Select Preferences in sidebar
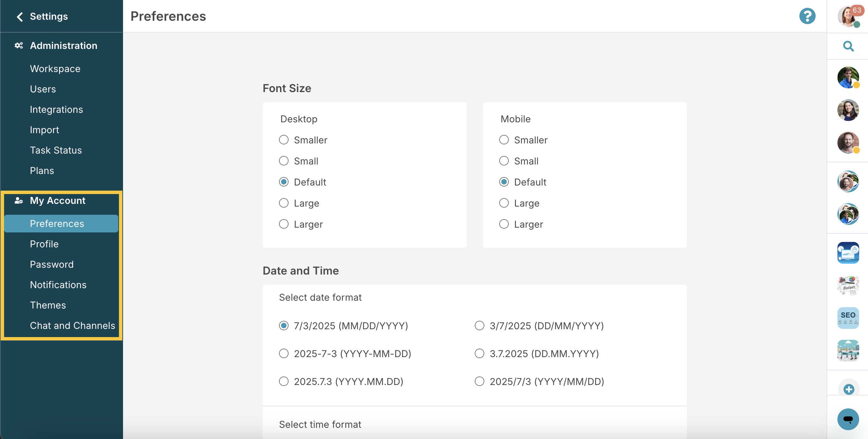Image resolution: width=868 pixels, height=439 pixels. [61, 224]
